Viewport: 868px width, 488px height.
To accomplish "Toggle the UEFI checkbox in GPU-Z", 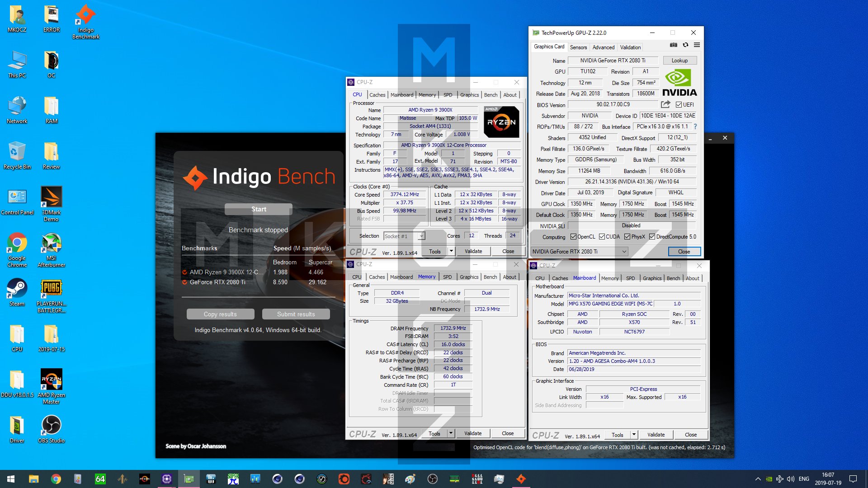I will click(x=679, y=105).
